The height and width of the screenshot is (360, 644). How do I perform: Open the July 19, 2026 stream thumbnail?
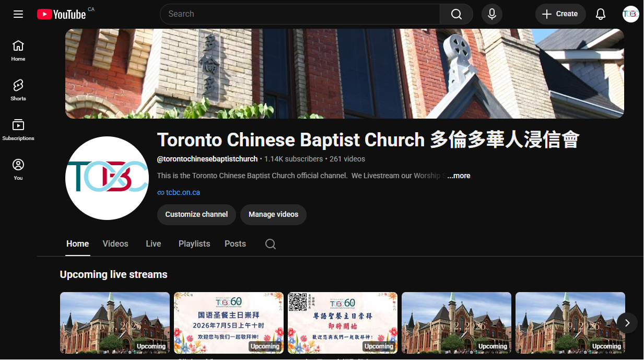coord(570,323)
